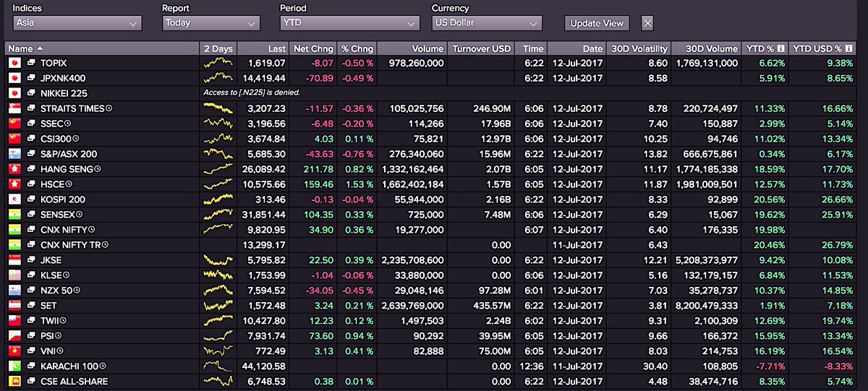Sort by the Volume column header
The image size is (868, 391).
tap(412, 48)
